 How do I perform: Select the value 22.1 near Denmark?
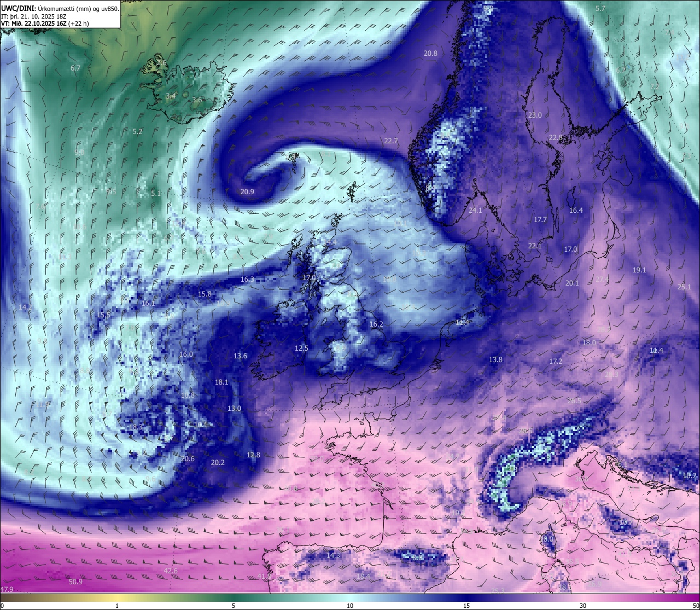[534, 246]
